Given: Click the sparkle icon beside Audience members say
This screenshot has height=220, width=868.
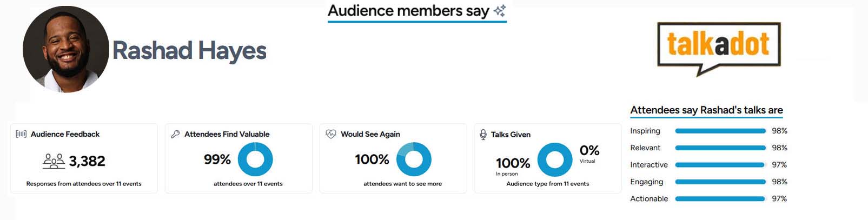Looking at the screenshot, I should pyautogui.click(x=500, y=11).
